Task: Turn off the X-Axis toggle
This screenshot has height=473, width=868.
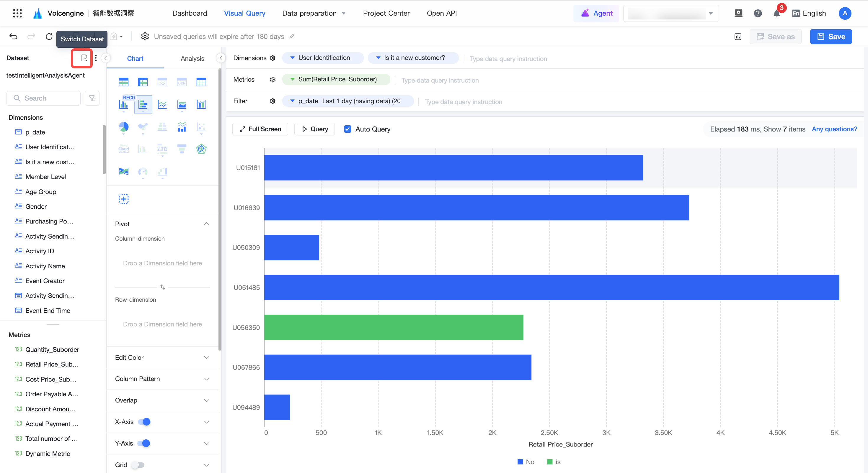Action: (x=144, y=422)
